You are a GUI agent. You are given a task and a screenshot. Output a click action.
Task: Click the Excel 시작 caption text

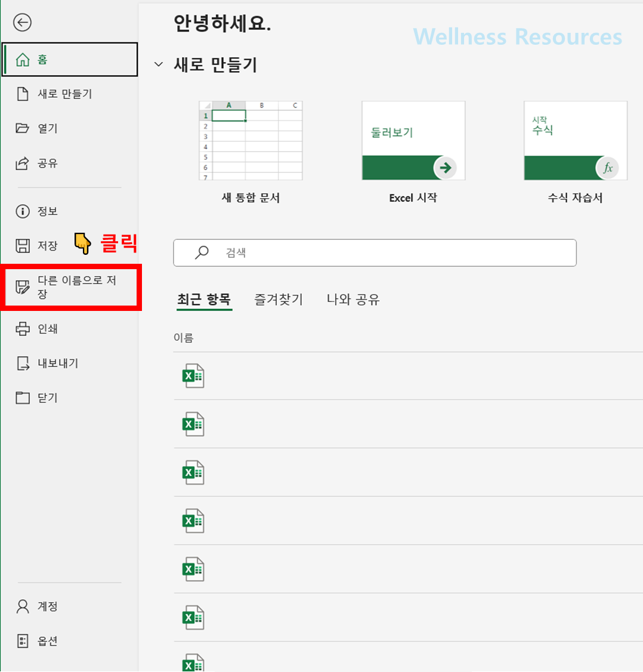click(x=413, y=198)
